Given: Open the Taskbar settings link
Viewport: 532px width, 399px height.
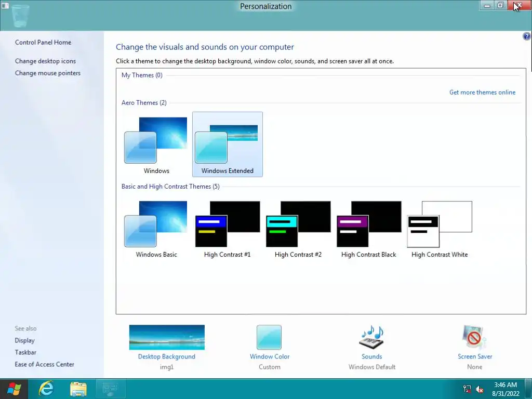Looking at the screenshot, I should coord(25,352).
